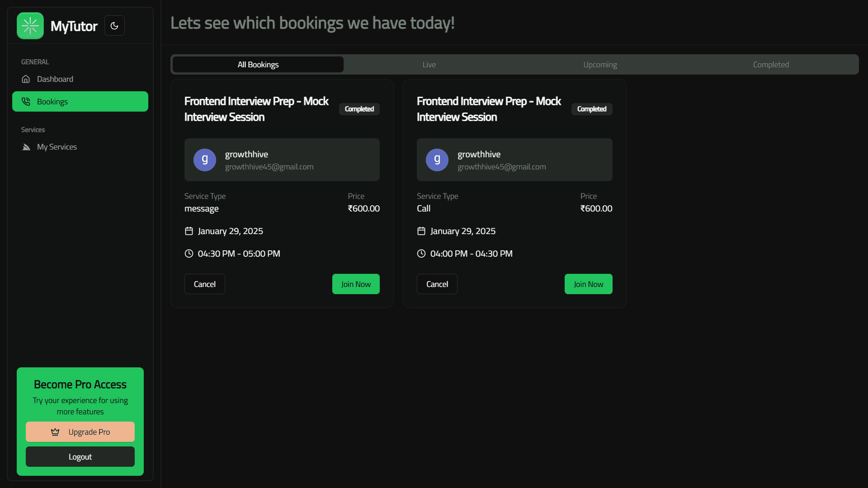Click the Call booking title
Viewport: 868px width, 488px height.
489,109
